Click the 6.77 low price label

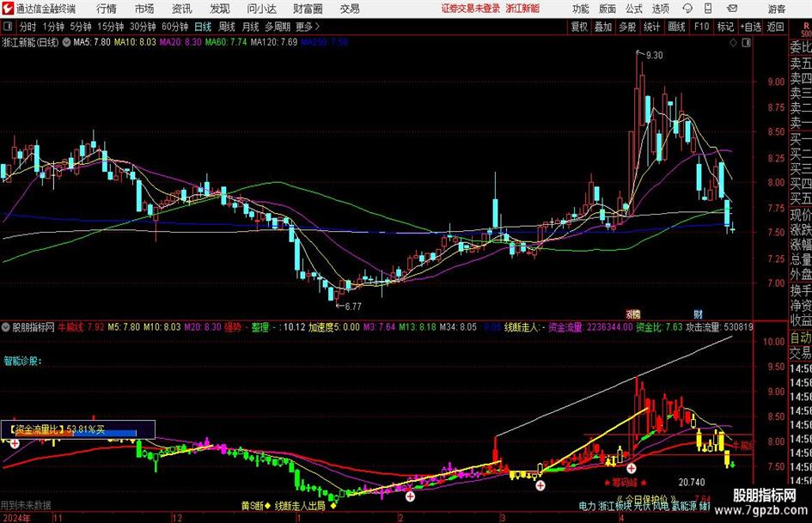coord(352,307)
